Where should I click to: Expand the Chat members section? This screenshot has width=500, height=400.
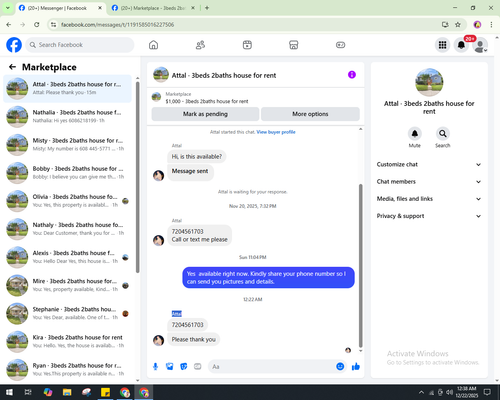coord(429,182)
